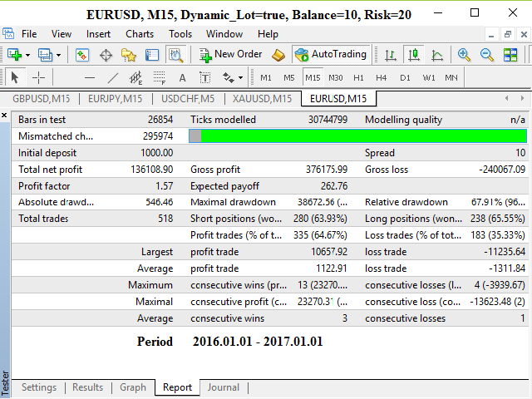Open the Market Watch window icon
The image size is (532, 399).
pos(82,55)
